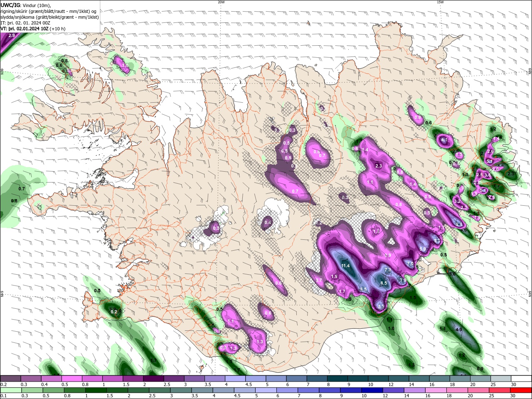Viewport: 532px width, 399px height.
Task: Select top legend pale grey swatch labeled 25
Action: pos(501,379)
